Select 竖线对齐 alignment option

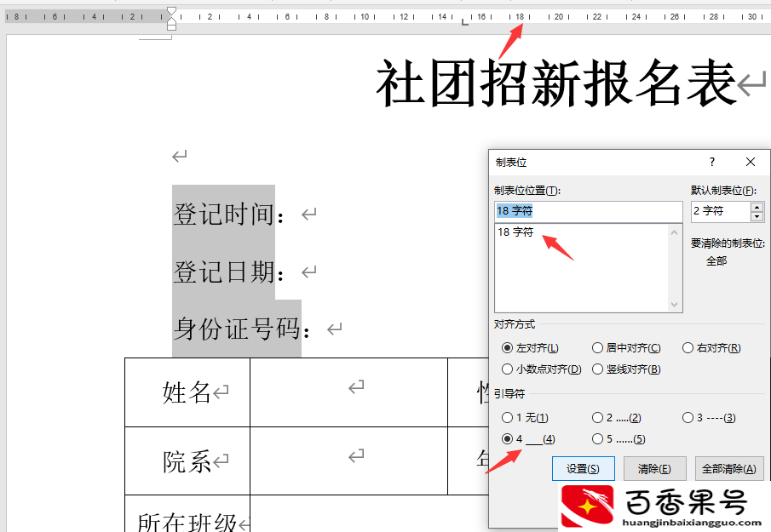[x=626, y=369]
